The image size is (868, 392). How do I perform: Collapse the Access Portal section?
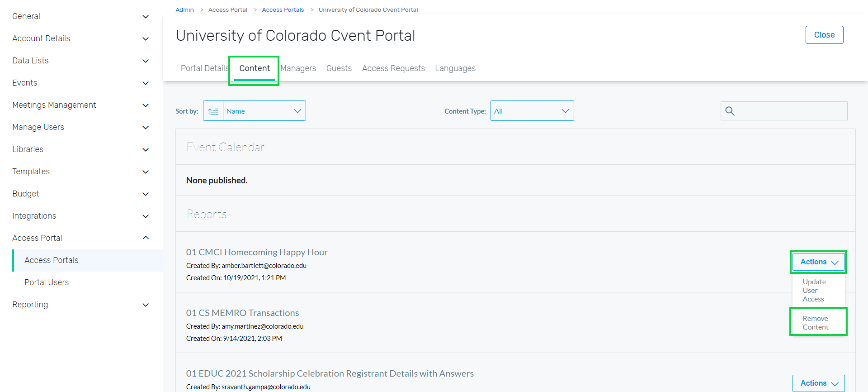pos(81,238)
